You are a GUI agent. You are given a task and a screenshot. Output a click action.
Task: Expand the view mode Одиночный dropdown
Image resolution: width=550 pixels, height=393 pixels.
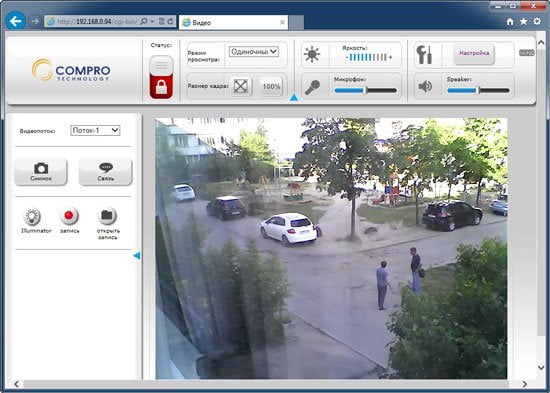[254, 52]
